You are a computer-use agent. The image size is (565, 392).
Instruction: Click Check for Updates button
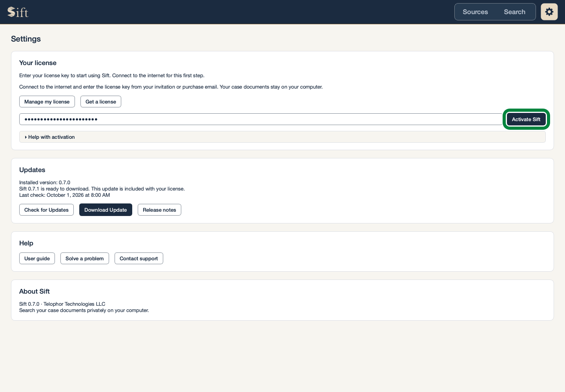point(46,210)
